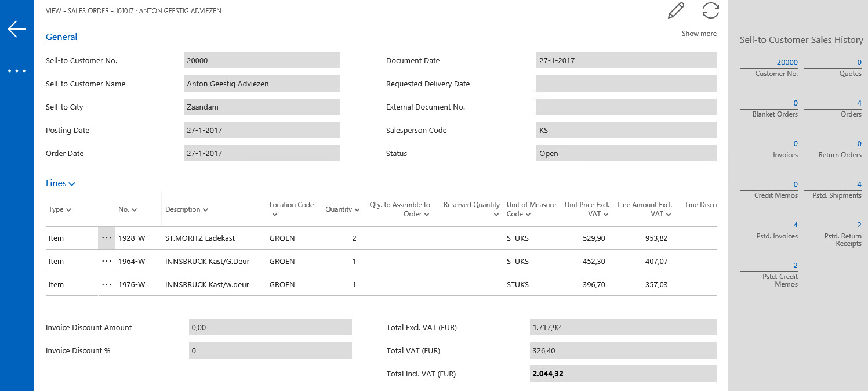Click the pencil edit icon

(x=676, y=11)
